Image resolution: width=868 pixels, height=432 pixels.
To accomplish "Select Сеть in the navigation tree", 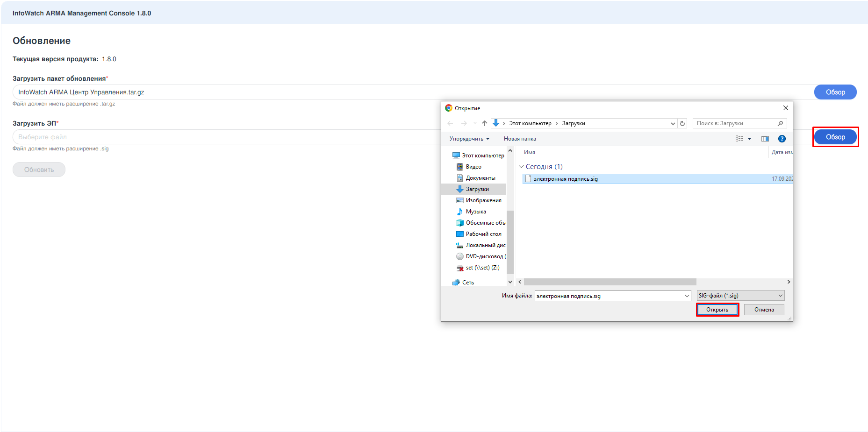I will pyautogui.click(x=463, y=283).
